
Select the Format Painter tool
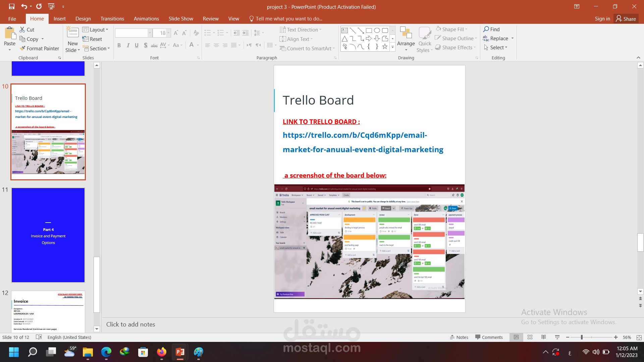click(39, 48)
